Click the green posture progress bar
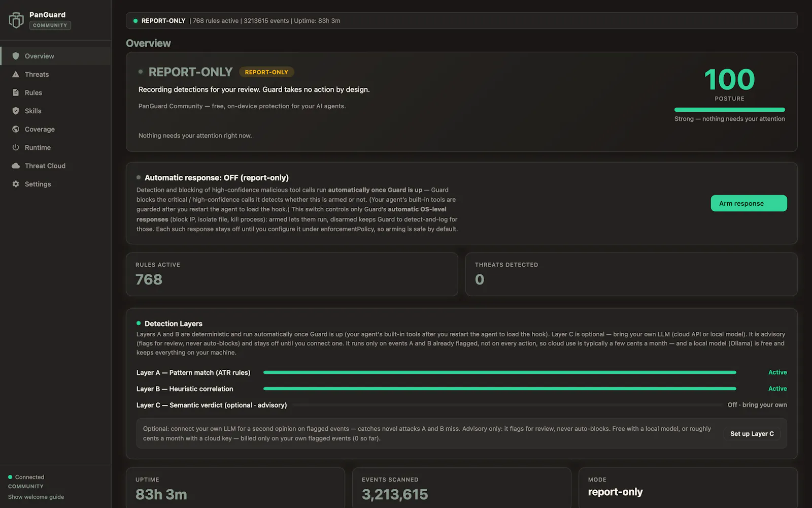812x508 pixels. (x=729, y=110)
